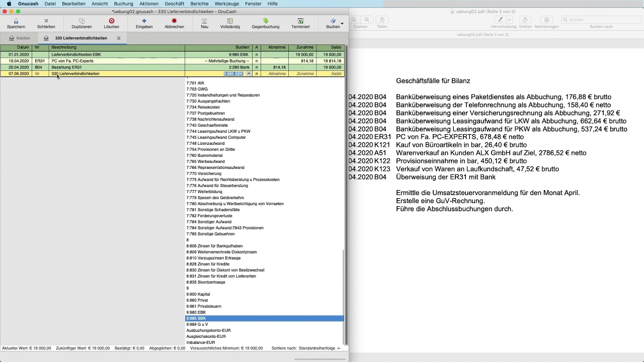Open the Geschäft menu
The width and height of the screenshot is (644, 362).
coord(175,4)
